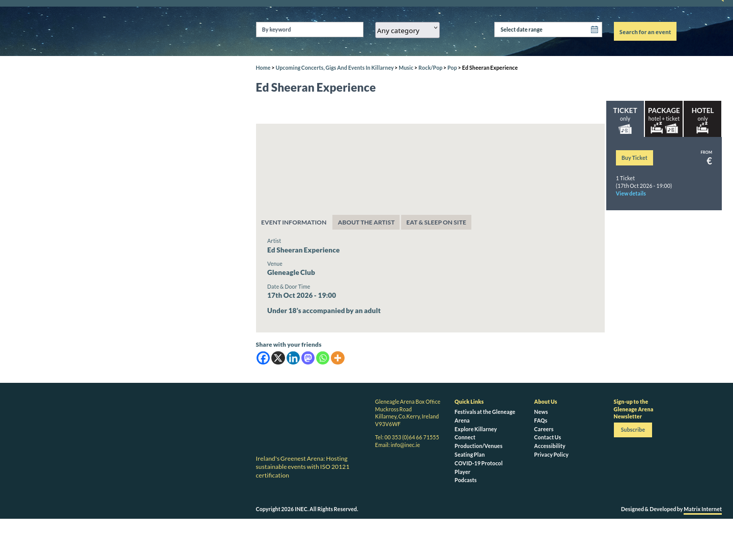
Task: Open the Podcasts footer link
Action: coord(466,480)
